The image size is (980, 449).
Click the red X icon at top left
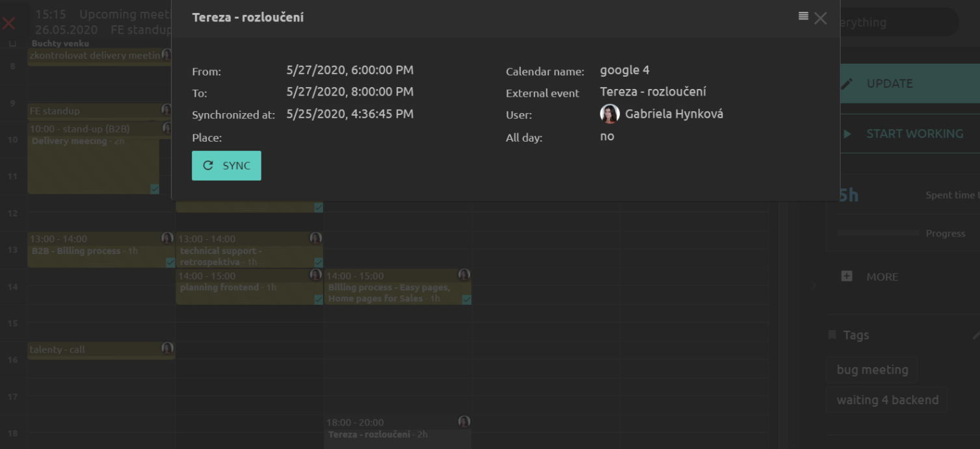click(x=9, y=24)
